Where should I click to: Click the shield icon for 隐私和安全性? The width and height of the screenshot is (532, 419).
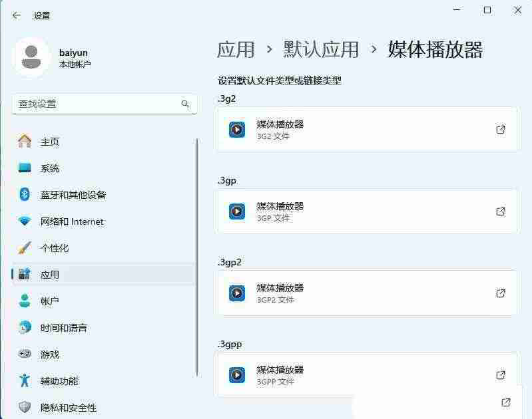click(25, 407)
